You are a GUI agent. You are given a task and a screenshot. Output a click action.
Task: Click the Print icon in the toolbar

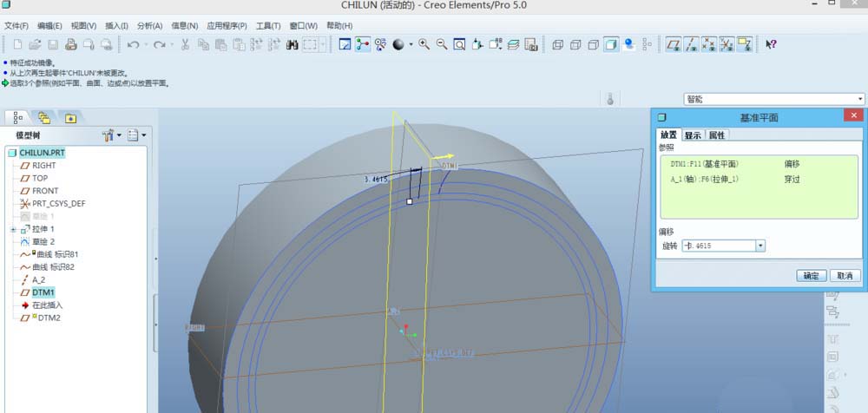[x=70, y=44]
